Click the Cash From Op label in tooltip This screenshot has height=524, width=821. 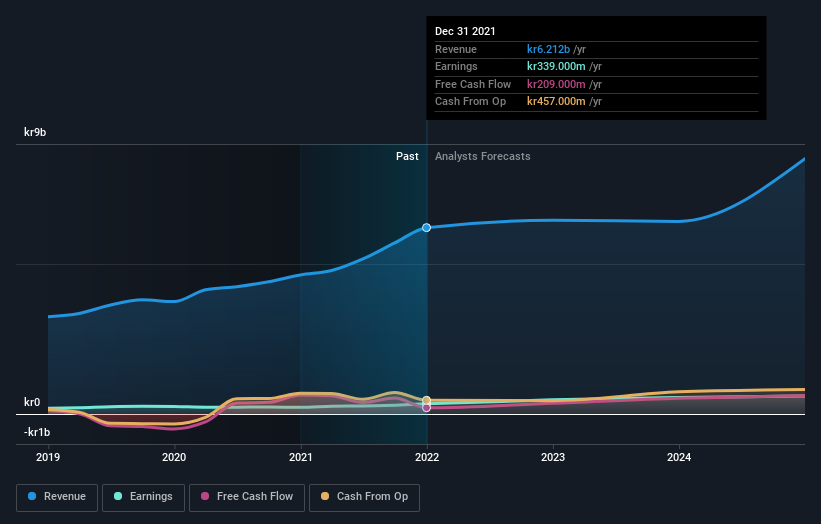[470, 102]
